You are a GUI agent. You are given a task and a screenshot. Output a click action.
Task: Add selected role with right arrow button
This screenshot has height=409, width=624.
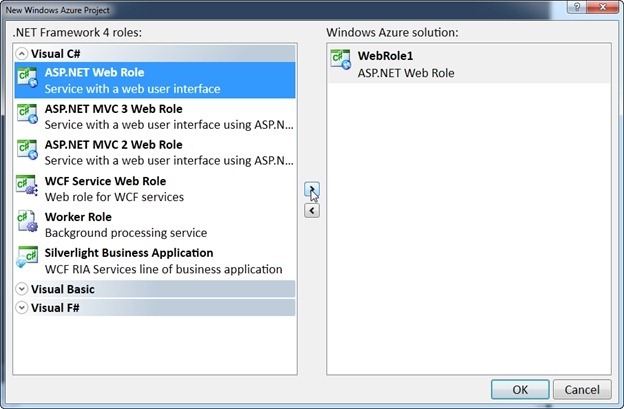[x=312, y=189]
